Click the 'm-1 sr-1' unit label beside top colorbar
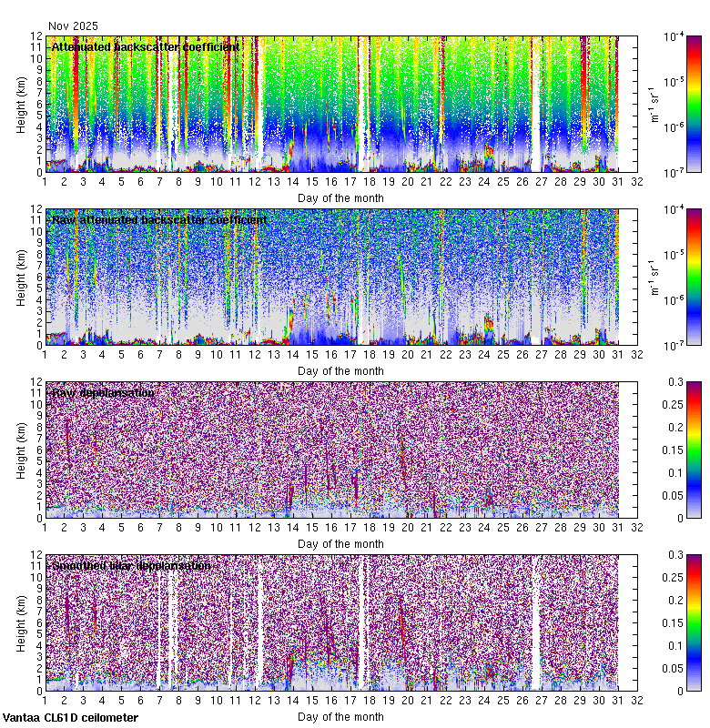710x728 pixels. (652, 104)
